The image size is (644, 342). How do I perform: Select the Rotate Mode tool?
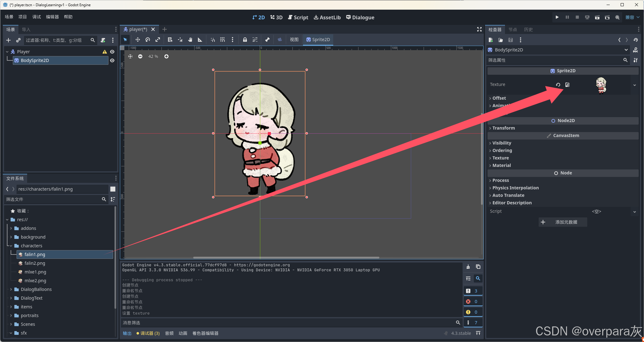[x=148, y=40]
